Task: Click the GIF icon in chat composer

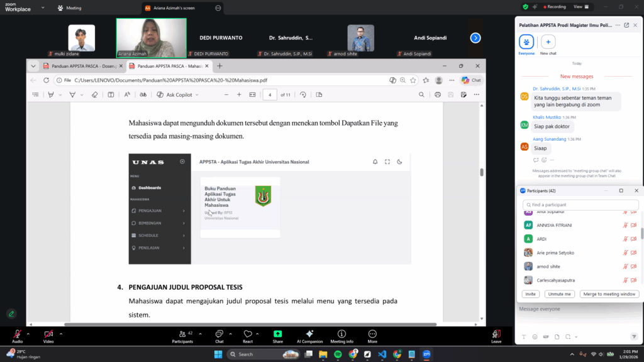Action: click(x=545, y=336)
